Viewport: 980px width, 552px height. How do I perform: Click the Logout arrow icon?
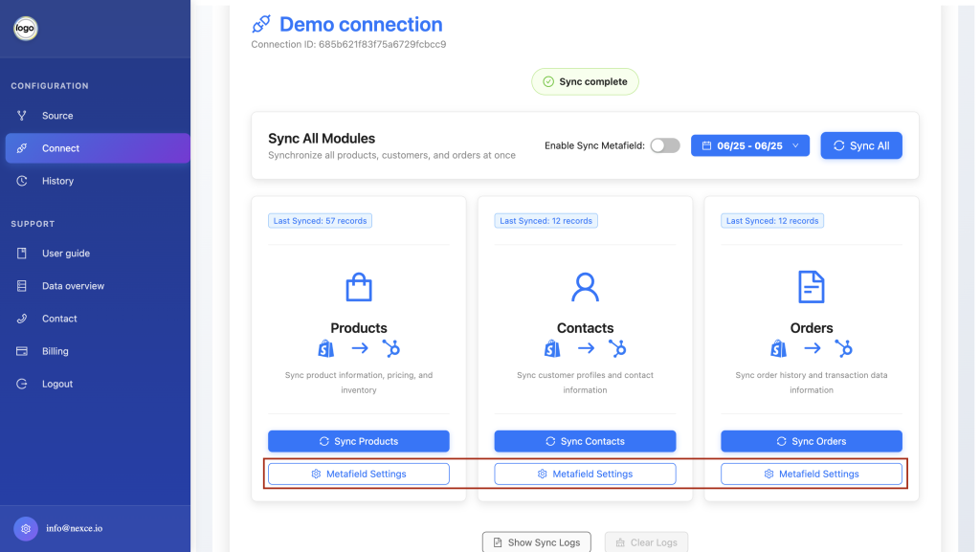[x=22, y=384]
